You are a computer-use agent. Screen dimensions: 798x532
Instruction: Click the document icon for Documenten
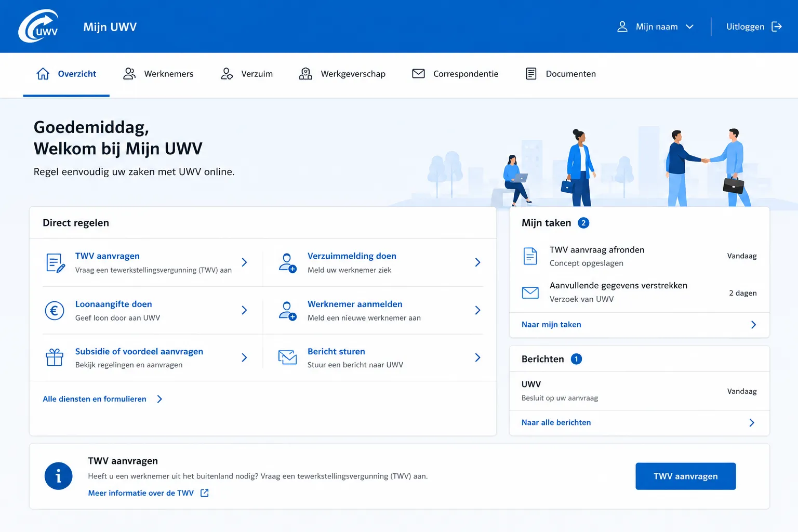point(531,74)
